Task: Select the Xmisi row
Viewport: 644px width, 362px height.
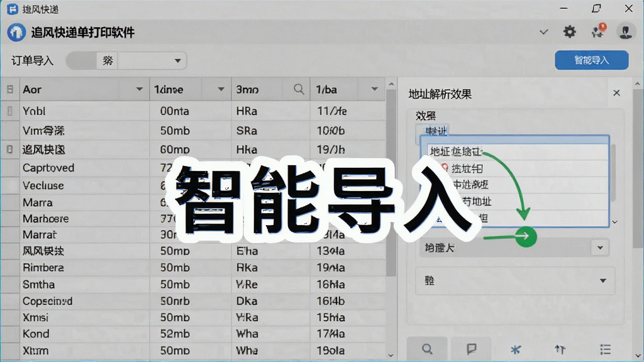Action: coord(193,317)
